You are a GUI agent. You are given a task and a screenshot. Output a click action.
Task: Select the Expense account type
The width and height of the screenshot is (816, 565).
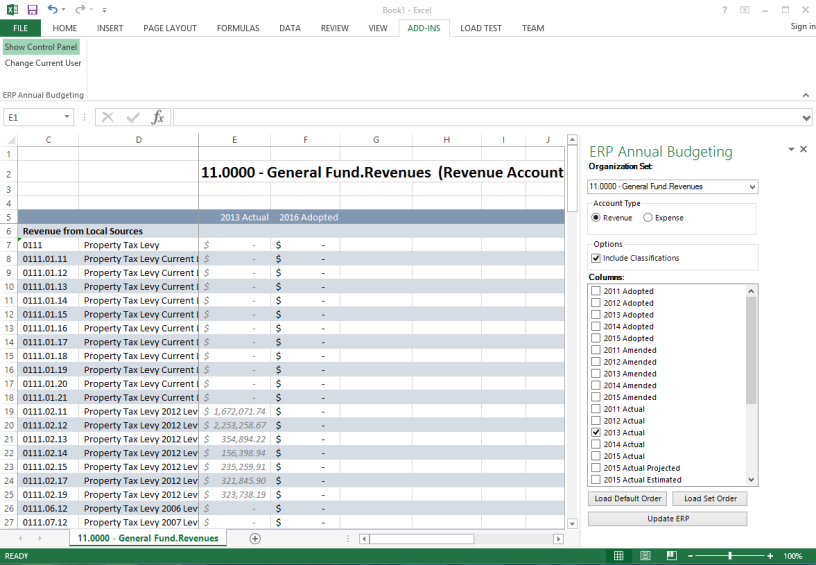pyautogui.click(x=648, y=217)
